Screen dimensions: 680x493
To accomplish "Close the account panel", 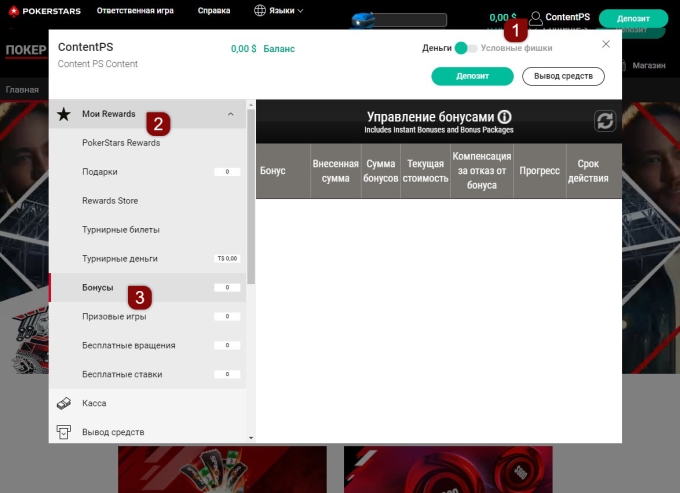I will [x=606, y=44].
